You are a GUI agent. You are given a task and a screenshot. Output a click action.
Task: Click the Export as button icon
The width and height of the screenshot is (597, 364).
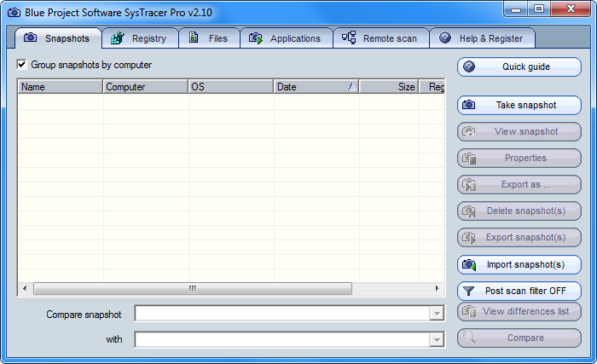(469, 185)
